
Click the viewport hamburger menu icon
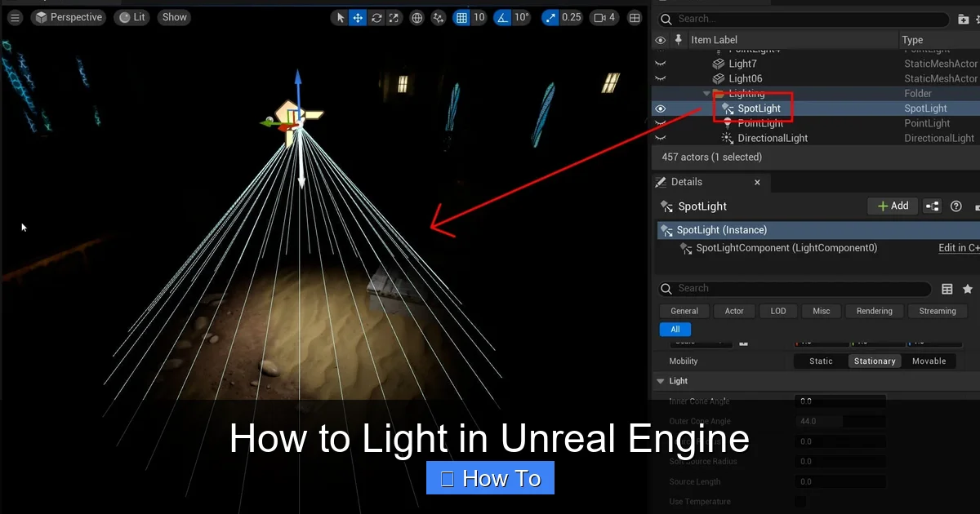click(x=15, y=17)
